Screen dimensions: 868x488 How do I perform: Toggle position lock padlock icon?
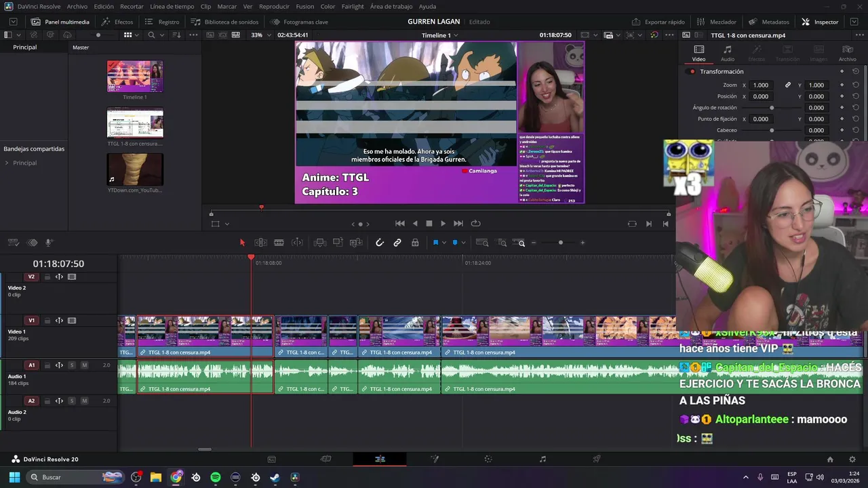click(x=415, y=243)
